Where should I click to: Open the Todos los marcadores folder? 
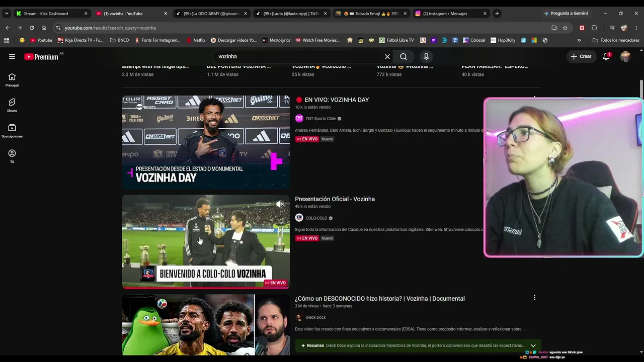[x=616, y=40]
